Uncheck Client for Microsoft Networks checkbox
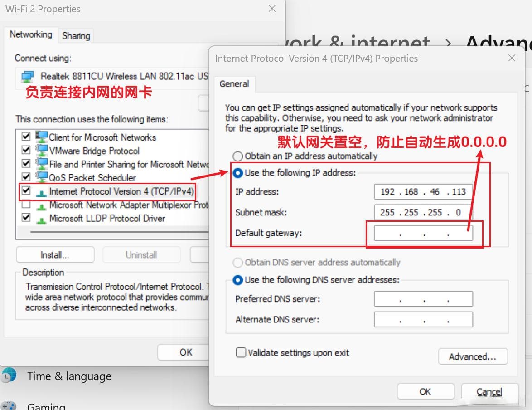Image resolution: width=532 pixels, height=410 pixels. pos(26,137)
